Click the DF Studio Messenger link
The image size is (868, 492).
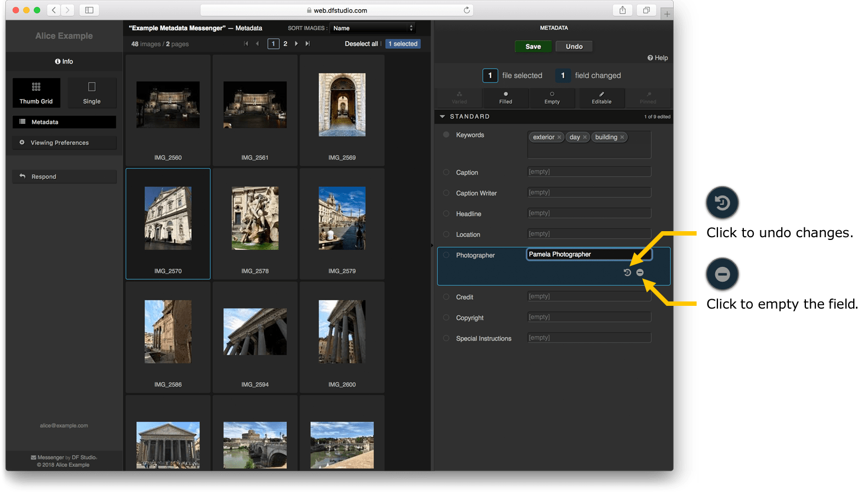pos(64,457)
